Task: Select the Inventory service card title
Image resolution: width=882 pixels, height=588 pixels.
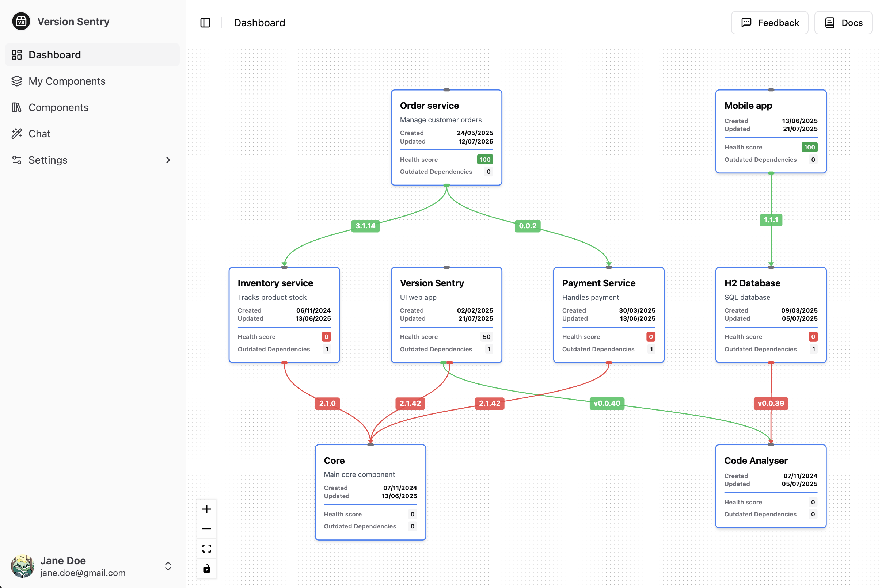Action: point(275,283)
